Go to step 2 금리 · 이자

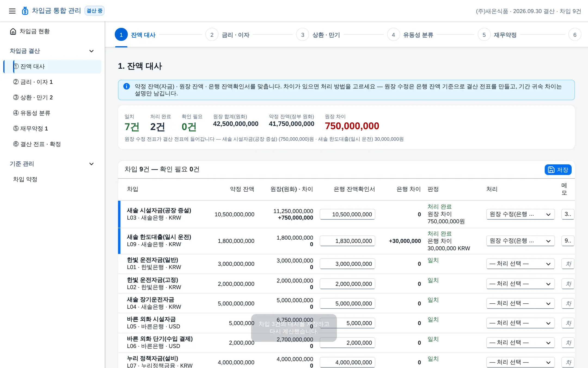coord(228,35)
